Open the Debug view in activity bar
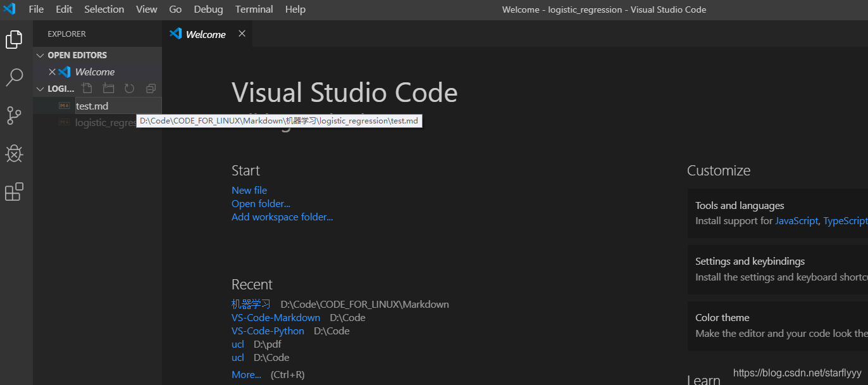Image resolution: width=868 pixels, height=385 pixels. tap(14, 153)
